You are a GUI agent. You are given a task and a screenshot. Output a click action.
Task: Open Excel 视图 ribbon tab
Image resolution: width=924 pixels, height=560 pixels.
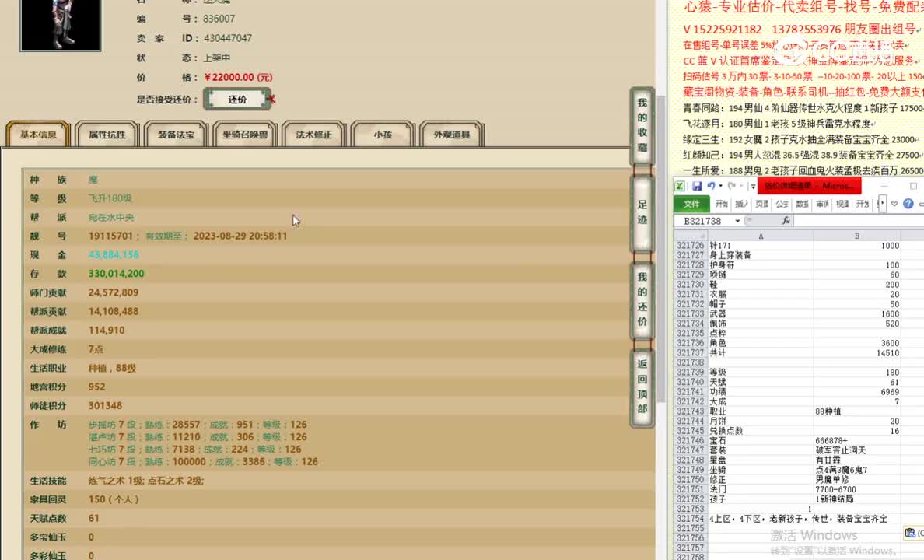coord(842,204)
